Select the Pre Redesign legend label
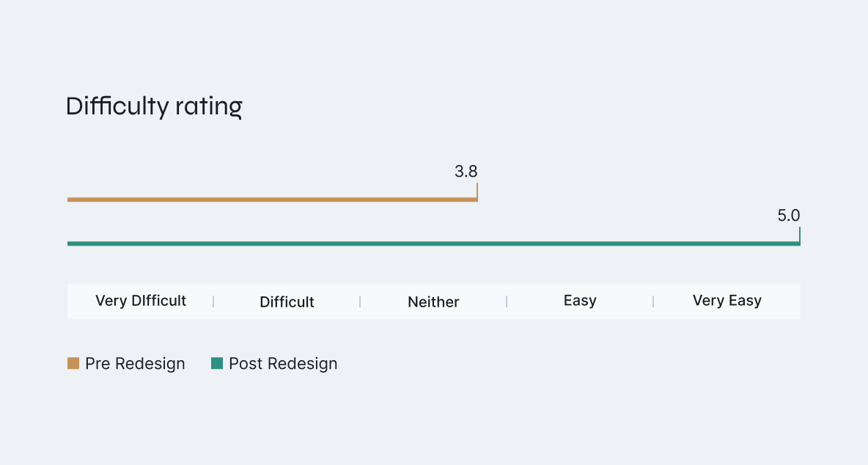Viewport: 868px width, 465px height. 135,364
